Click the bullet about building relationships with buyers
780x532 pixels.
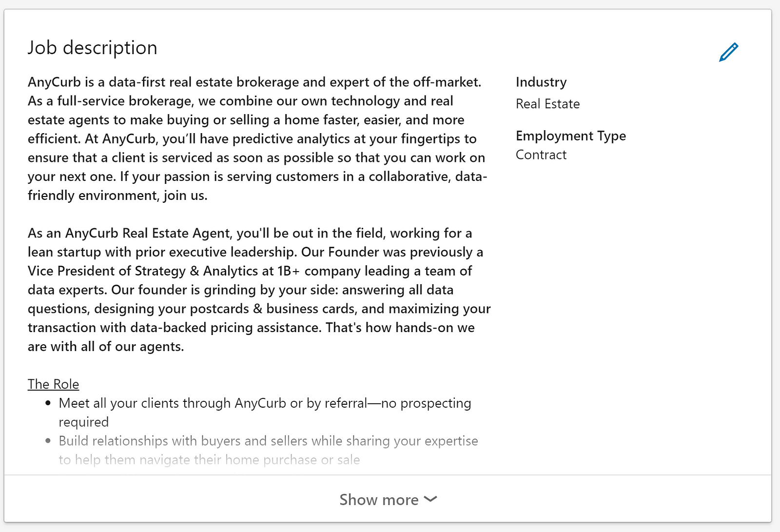[x=268, y=450]
